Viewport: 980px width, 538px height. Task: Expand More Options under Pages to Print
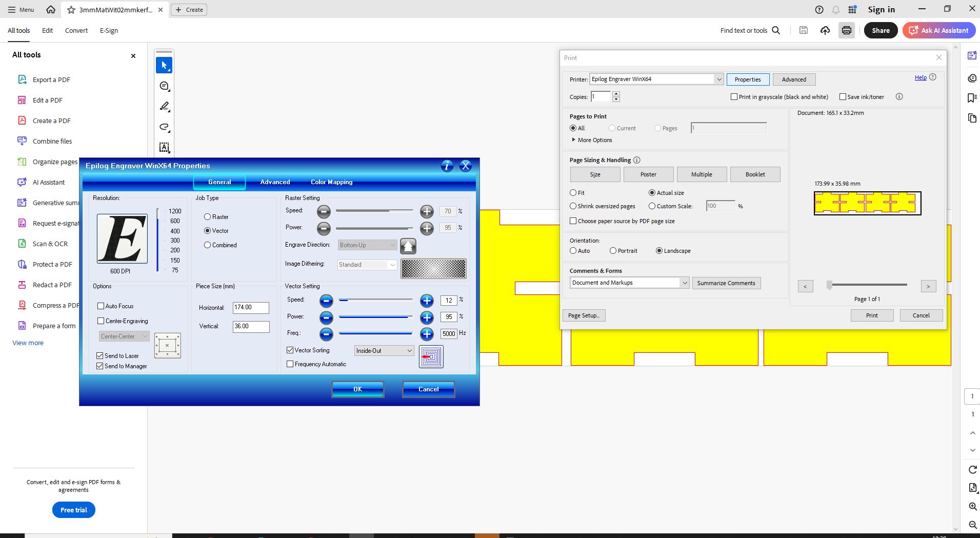coord(591,140)
